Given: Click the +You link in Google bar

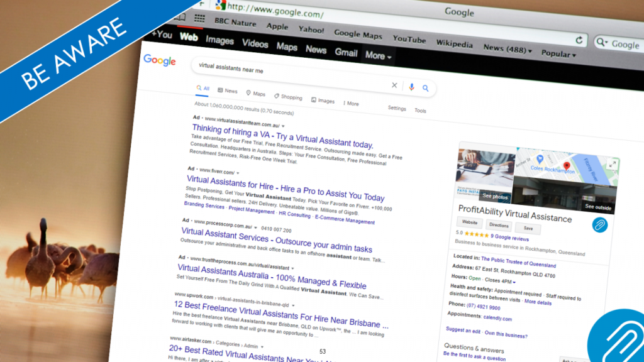Looking at the screenshot, I should click(x=162, y=34).
